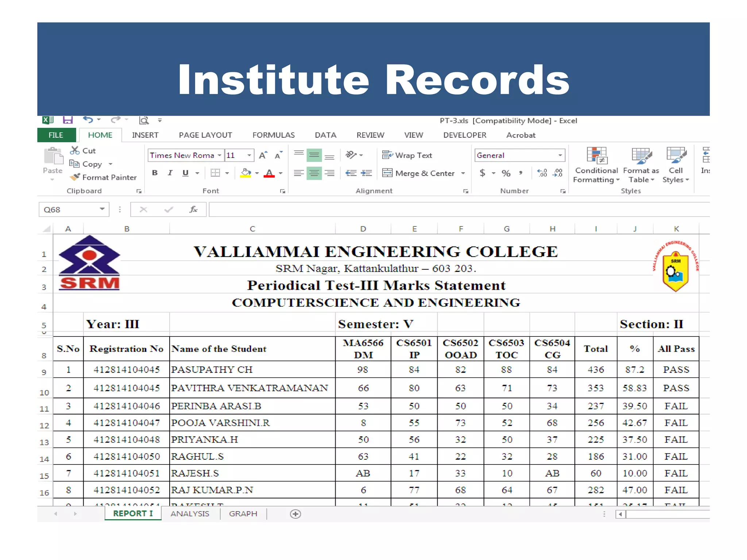Open the ANALYSIS sheet tab
Image resolution: width=747 pixels, height=560 pixels.
190,513
